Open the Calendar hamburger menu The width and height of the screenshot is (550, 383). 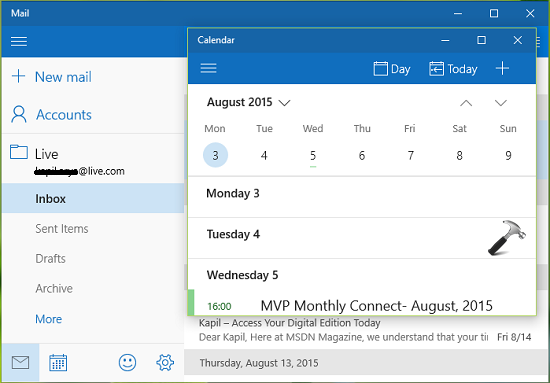[x=208, y=68]
